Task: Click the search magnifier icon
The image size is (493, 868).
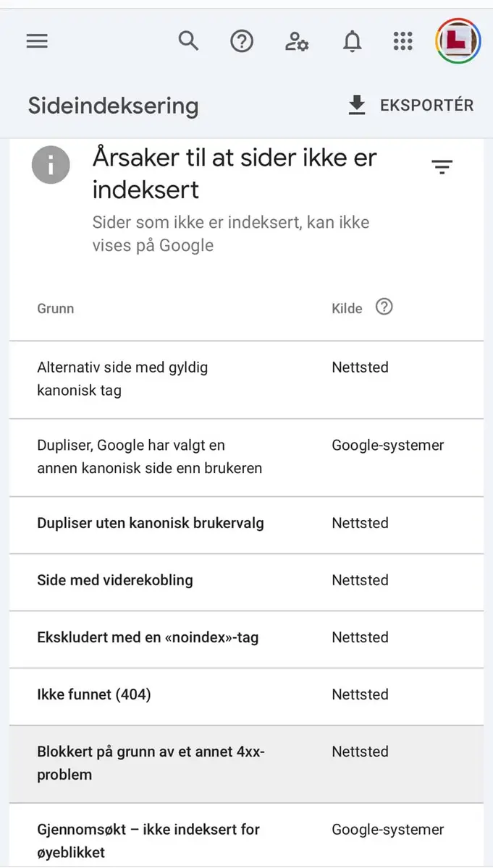Action: coord(188,41)
